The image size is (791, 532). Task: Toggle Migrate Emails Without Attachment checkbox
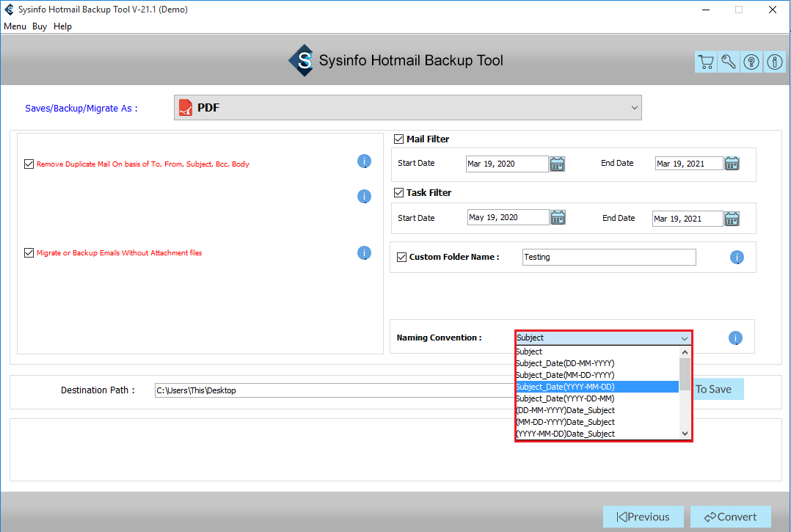click(x=29, y=253)
